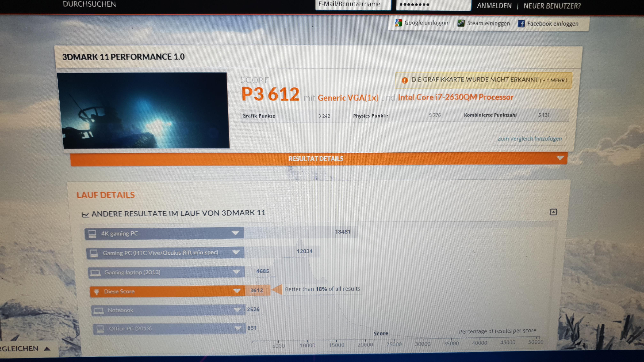Click the Gaming PC HTC Vive monitor icon

pyautogui.click(x=94, y=253)
